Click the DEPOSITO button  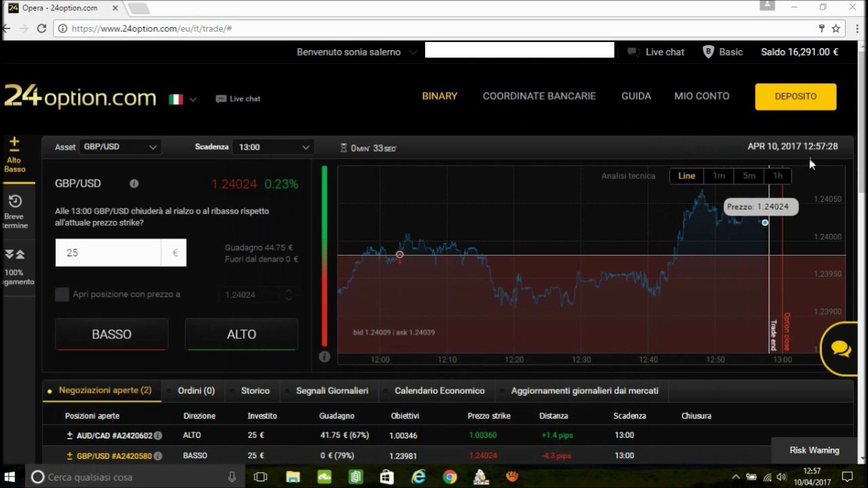click(x=795, y=96)
